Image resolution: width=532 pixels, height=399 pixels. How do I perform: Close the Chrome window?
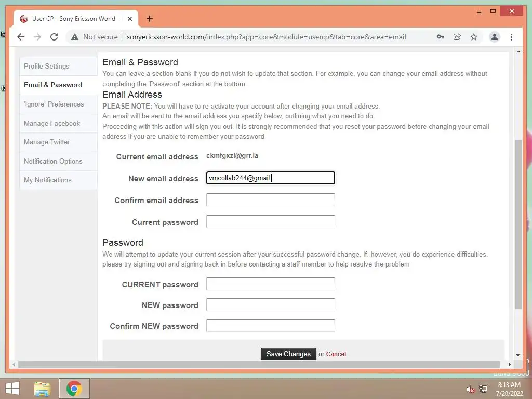tap(512, 11)
